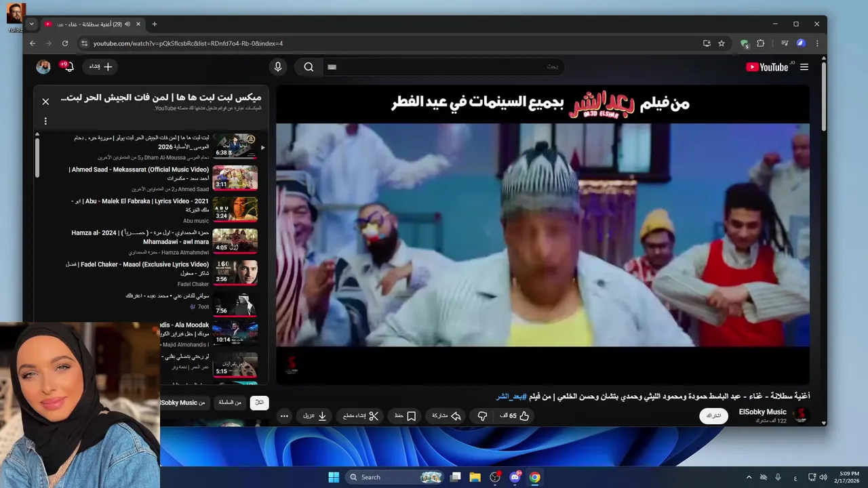
Task: Open the install/cast icon in address bar
Action: [x=707, y=43]
